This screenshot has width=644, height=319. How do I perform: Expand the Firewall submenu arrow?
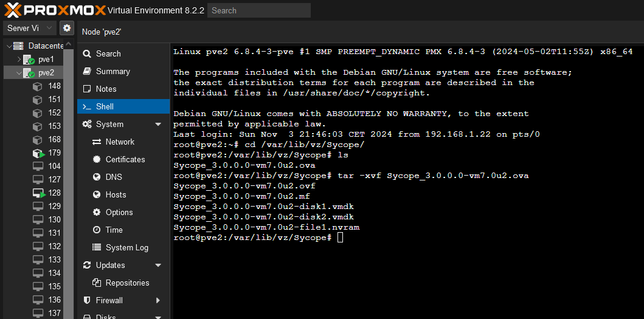click(158, 300)
